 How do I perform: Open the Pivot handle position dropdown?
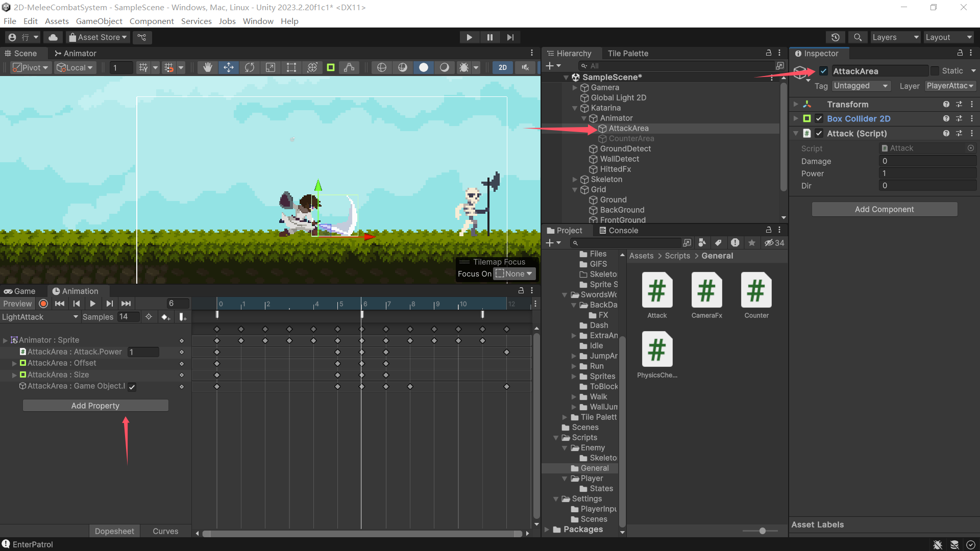click(31, 67)
